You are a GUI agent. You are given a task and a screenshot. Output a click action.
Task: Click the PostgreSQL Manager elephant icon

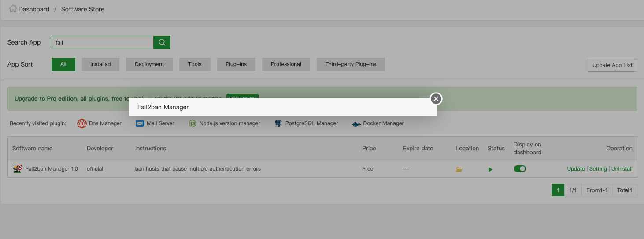(x=278, y=123)
